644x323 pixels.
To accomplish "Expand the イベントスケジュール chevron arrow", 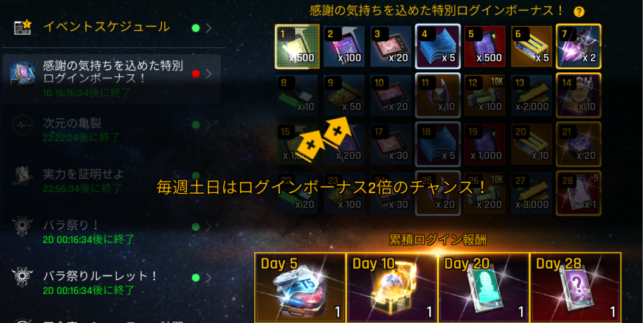I will click(x=209, y=28).
